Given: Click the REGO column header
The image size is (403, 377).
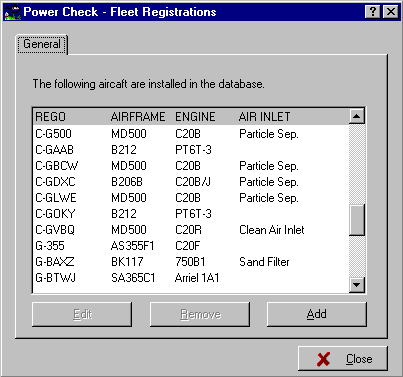Looking at the screenshot, I should 51,117.
